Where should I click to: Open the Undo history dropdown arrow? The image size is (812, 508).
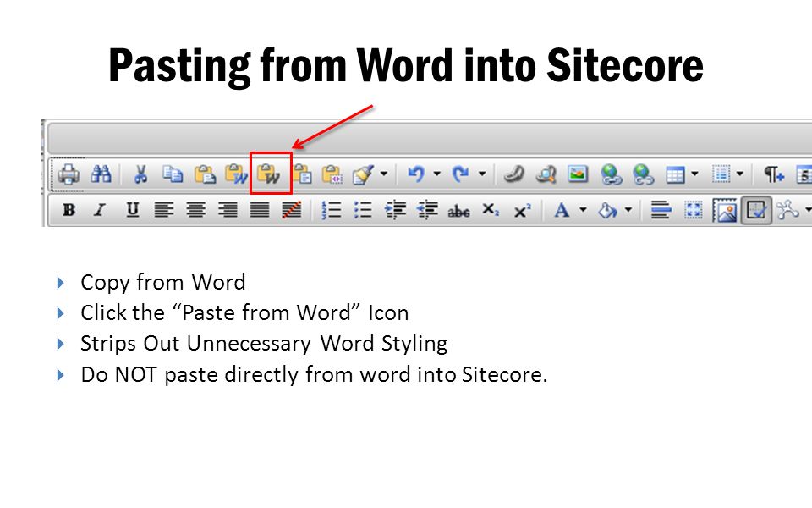(x=437, y=174)
